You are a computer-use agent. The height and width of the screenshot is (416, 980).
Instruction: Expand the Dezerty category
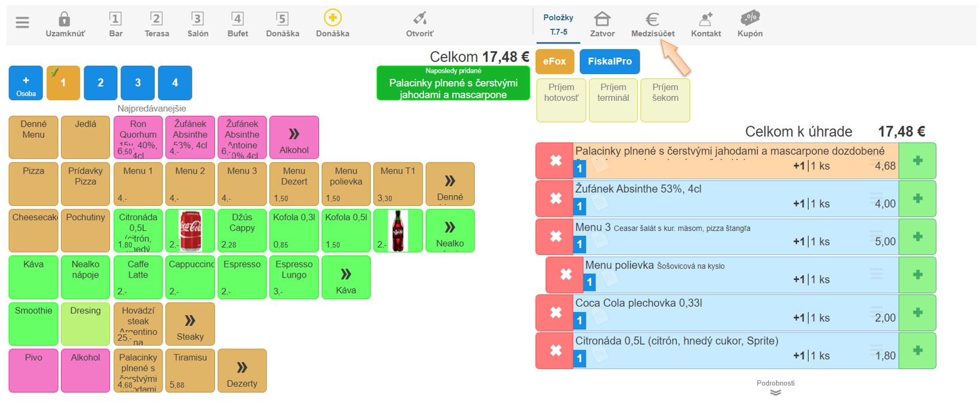click(242, 371)
